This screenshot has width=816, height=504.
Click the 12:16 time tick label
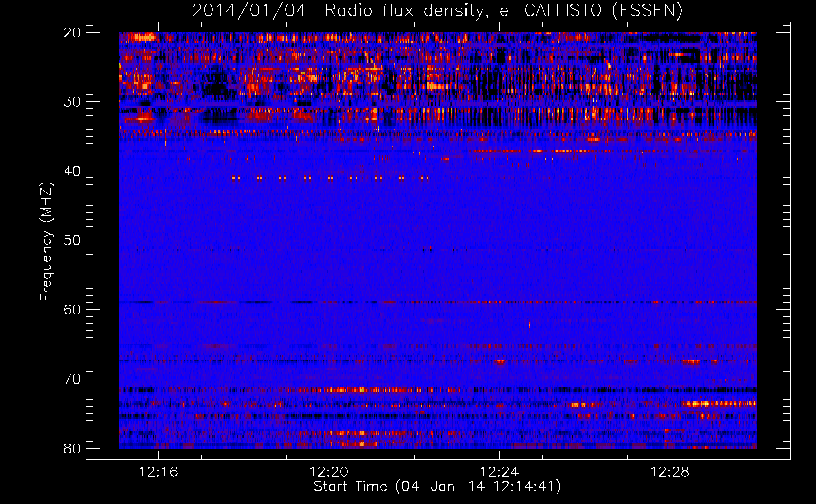[158, 472]
